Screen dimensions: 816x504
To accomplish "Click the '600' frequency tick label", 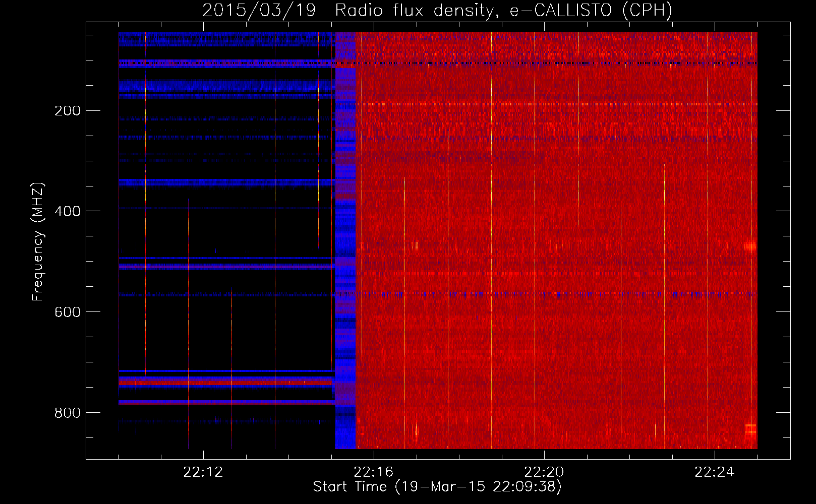I will pyautogui.click(x=68, y=312).
